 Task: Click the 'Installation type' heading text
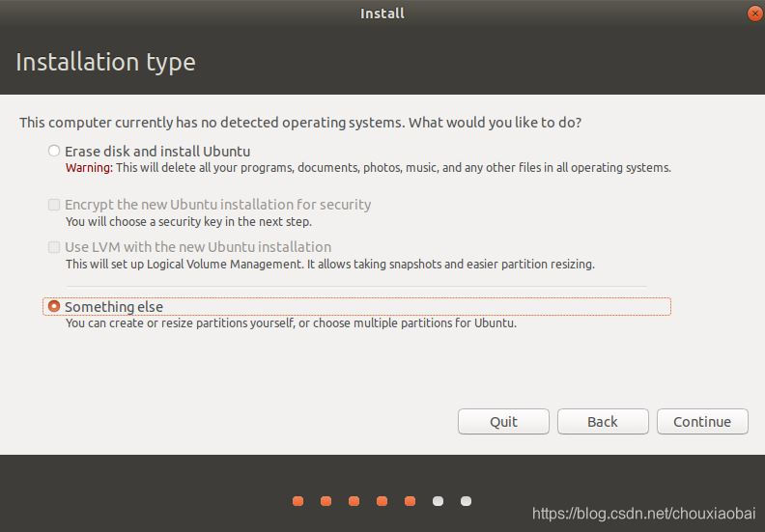(x=106, y=63)
